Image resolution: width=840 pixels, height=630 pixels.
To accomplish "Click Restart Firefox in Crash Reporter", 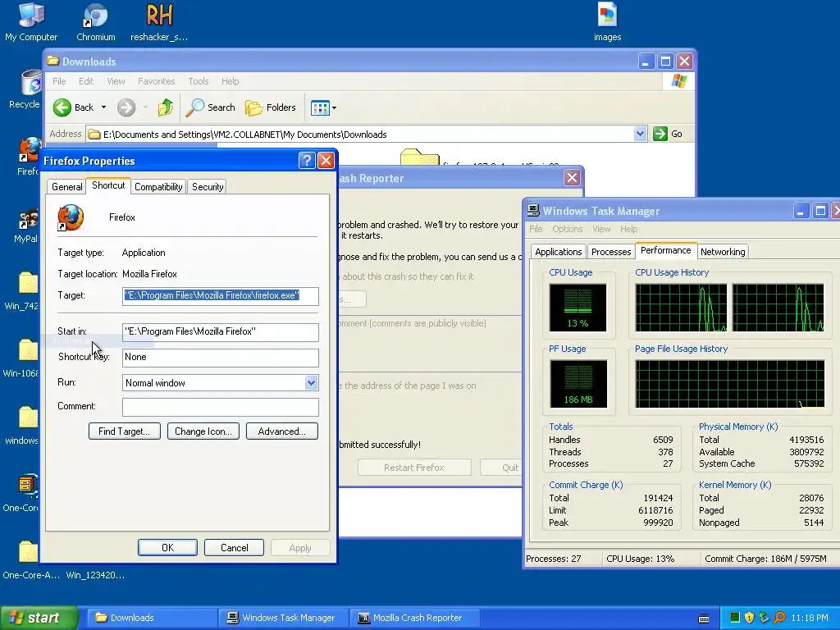I will pos(414,468).
